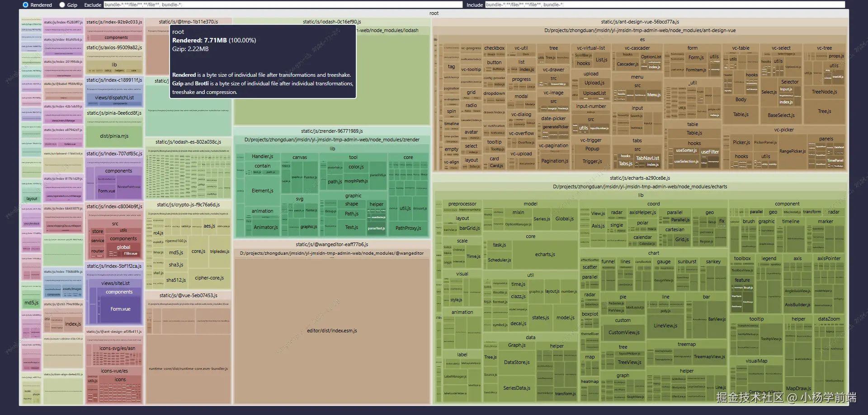
Task: Select the Global.js block in echarts model
Action: [x=564, y=219]
